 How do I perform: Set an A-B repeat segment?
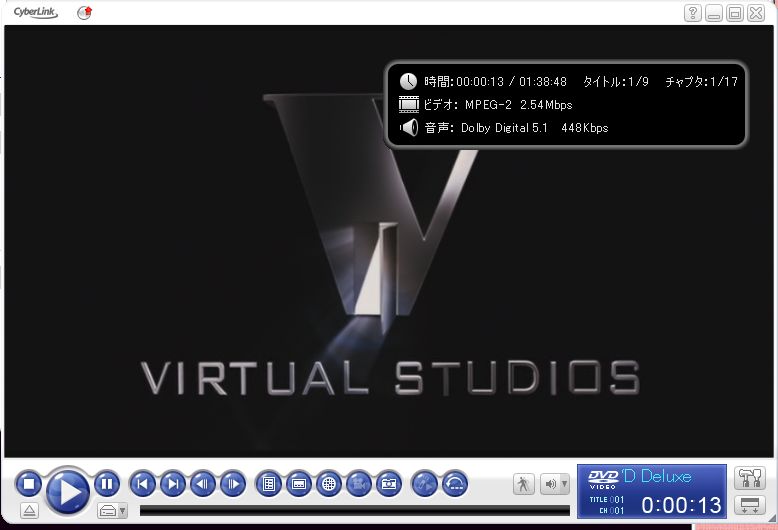coord(425,484)
